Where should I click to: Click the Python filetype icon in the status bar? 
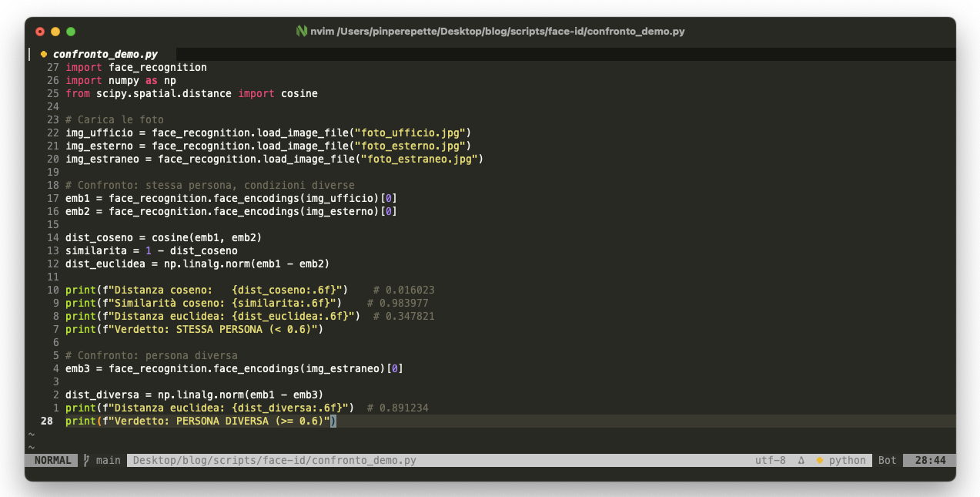click(x=819, y=460)
